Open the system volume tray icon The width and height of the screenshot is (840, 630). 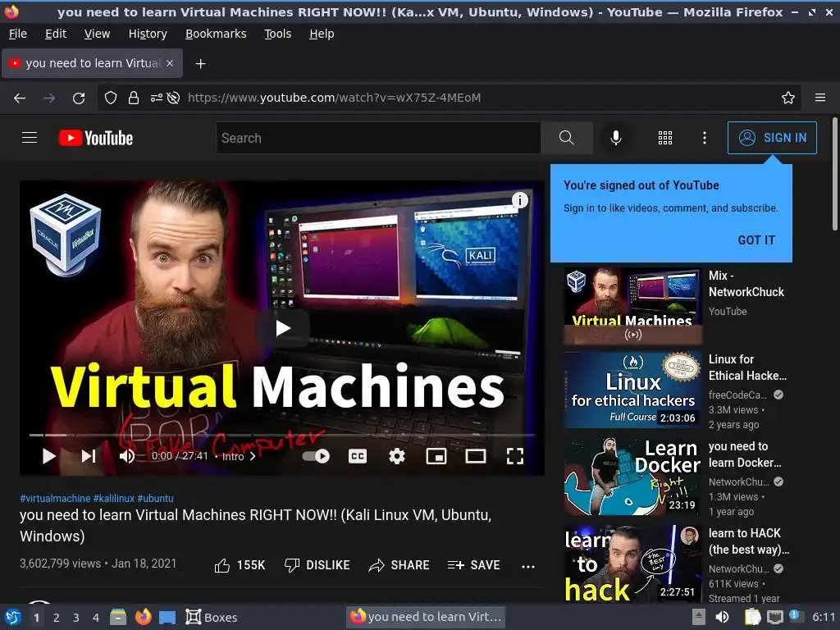point(722,617)
